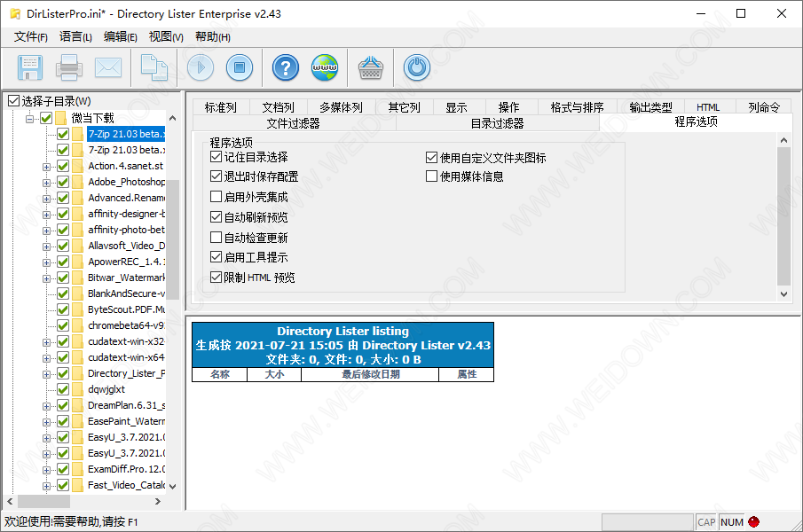Click the Stop toolbar button
Image resolution: width=803 pixels, height=532 pixels.
pos(240,67)
